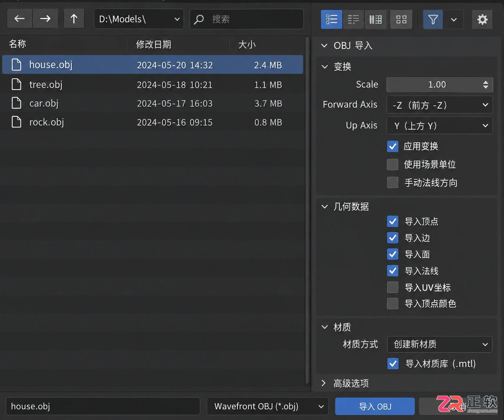Enable the 手动法线方向 checkbox
Viewport: 504px width, 420px height.
coord(392,182)
